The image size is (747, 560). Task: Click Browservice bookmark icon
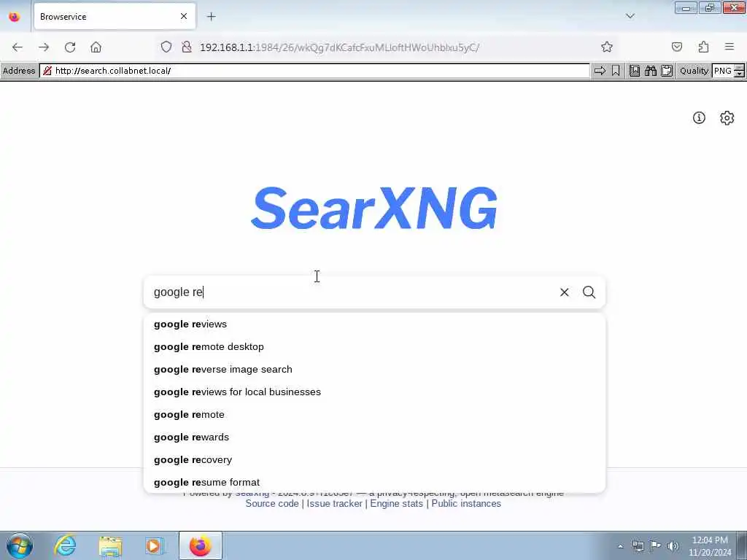616,71
